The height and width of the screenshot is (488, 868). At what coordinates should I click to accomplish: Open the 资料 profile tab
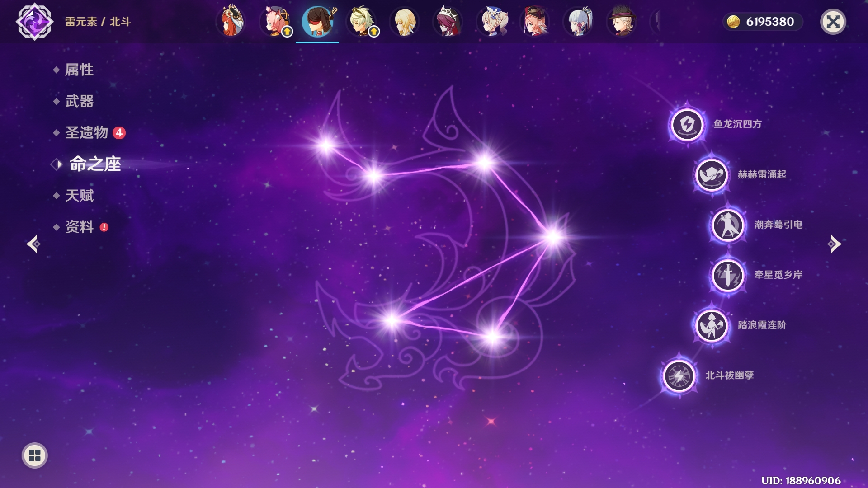tap(79, 227)
